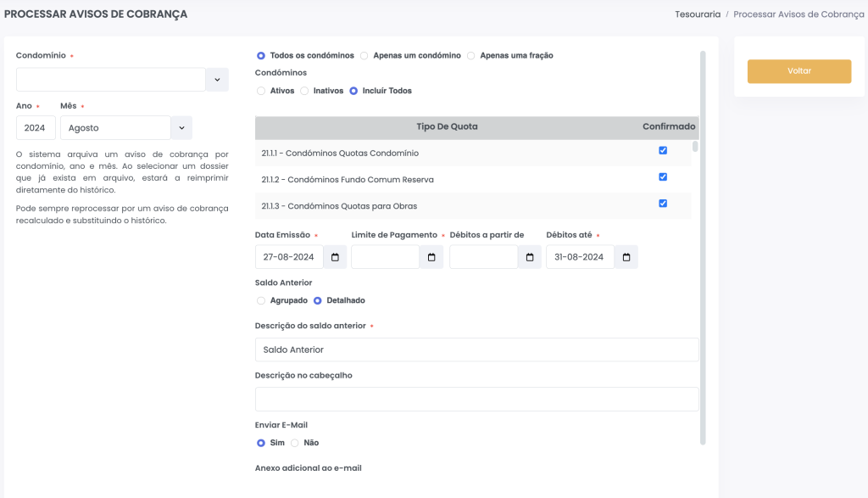Set Enviar E-Mail to Sim
This screenshot has height=498, width=868.
(x=261, y=443)
